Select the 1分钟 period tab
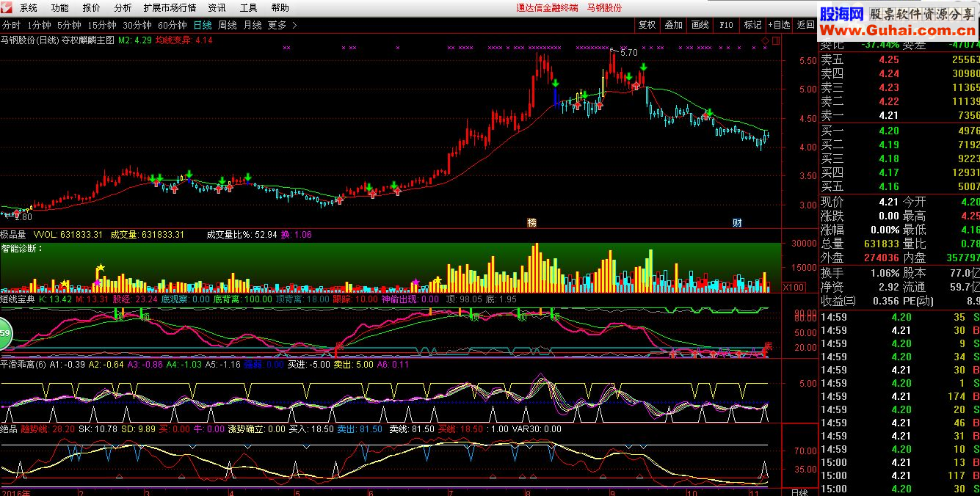This screenshot has height=496, width=980. coord(39,25)
